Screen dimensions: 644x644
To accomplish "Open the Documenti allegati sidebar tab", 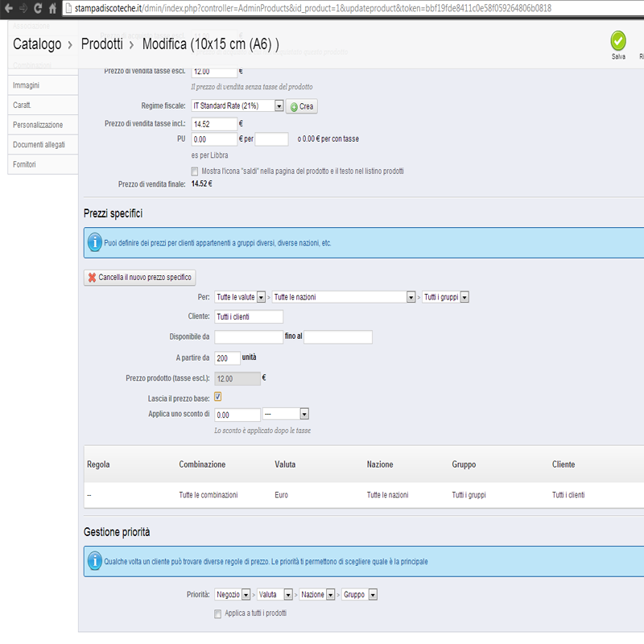I will tap(43, 145).
